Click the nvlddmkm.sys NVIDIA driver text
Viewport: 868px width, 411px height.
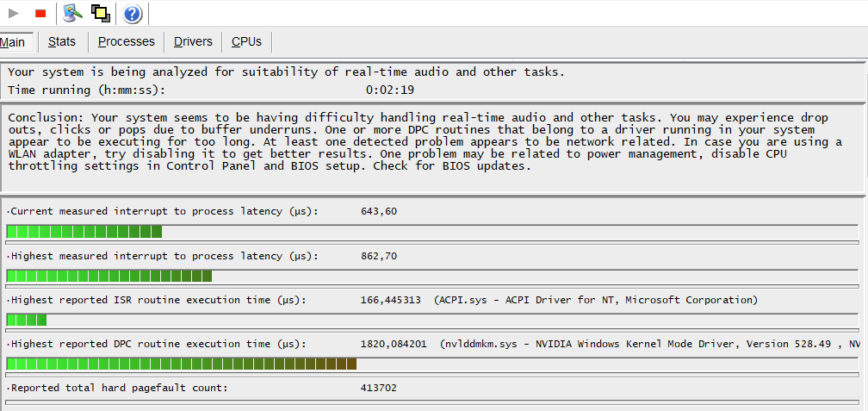[650, 344]
